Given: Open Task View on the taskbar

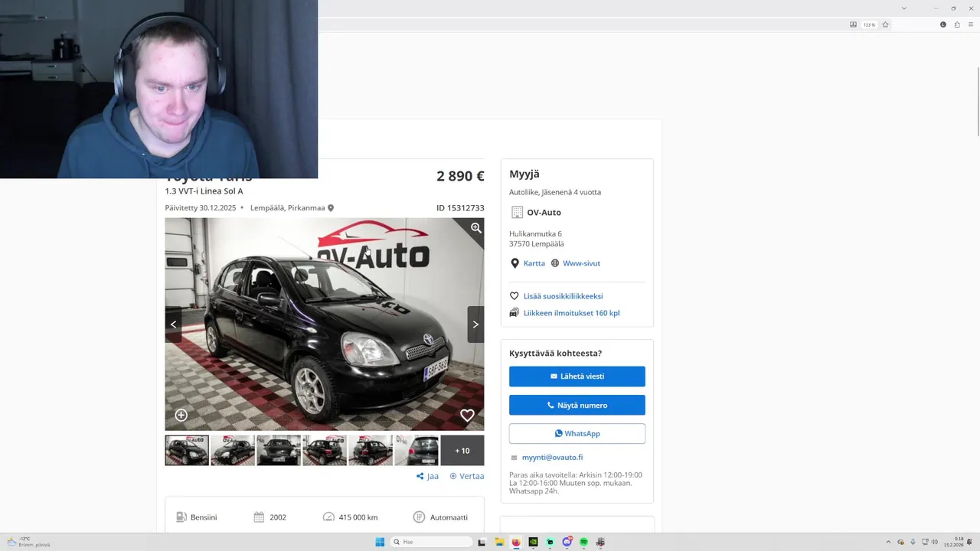Looking at the screenshot, I should [482, 542].
